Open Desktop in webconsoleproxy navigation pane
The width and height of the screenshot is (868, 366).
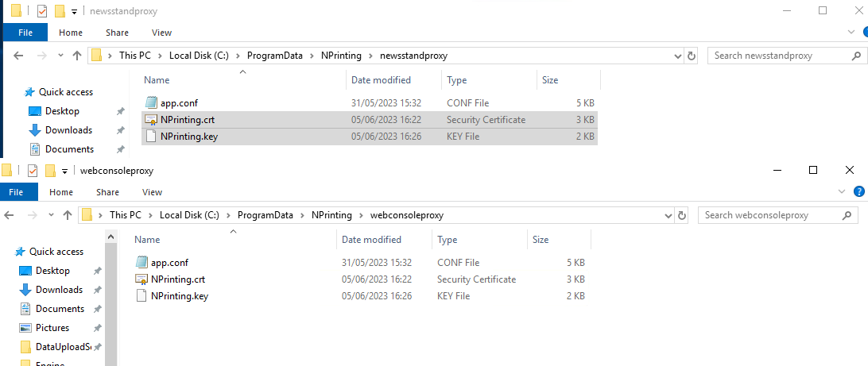coord(52,271)
